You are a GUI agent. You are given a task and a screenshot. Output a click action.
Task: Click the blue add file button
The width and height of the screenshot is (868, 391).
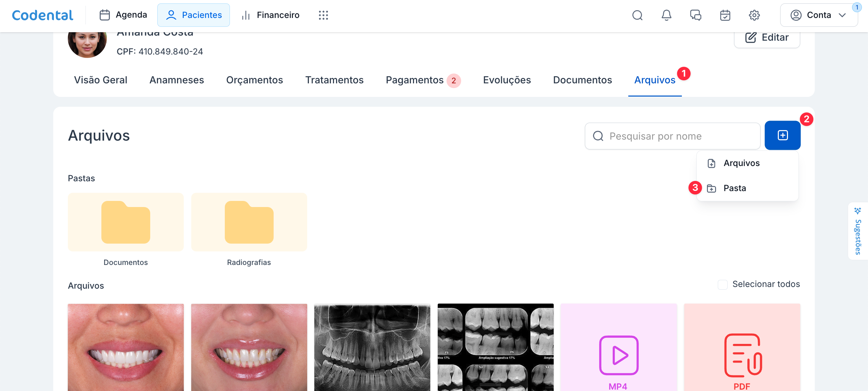783,136
